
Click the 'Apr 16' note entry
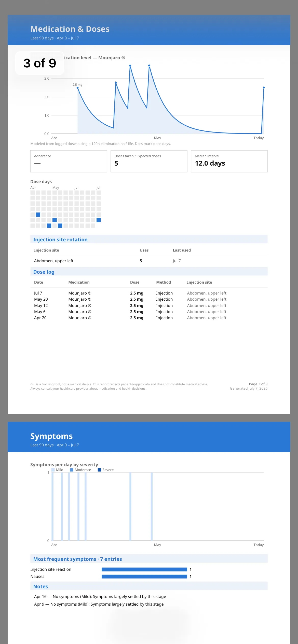[x=100, y=596]
